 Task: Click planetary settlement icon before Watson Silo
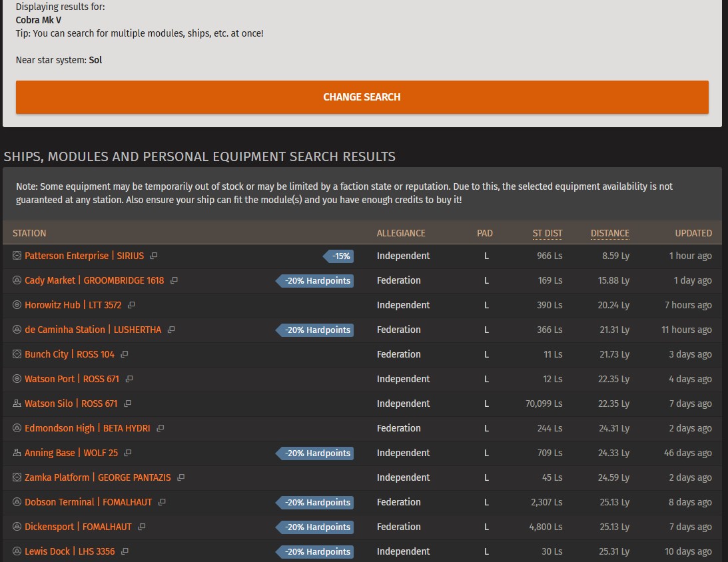pyautogui.click(x=17, y=403)
